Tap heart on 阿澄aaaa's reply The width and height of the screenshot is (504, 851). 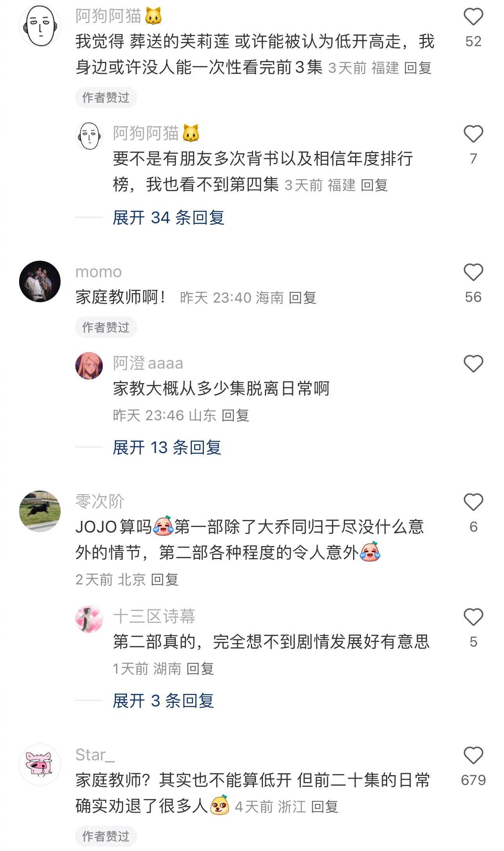point(473,364)
